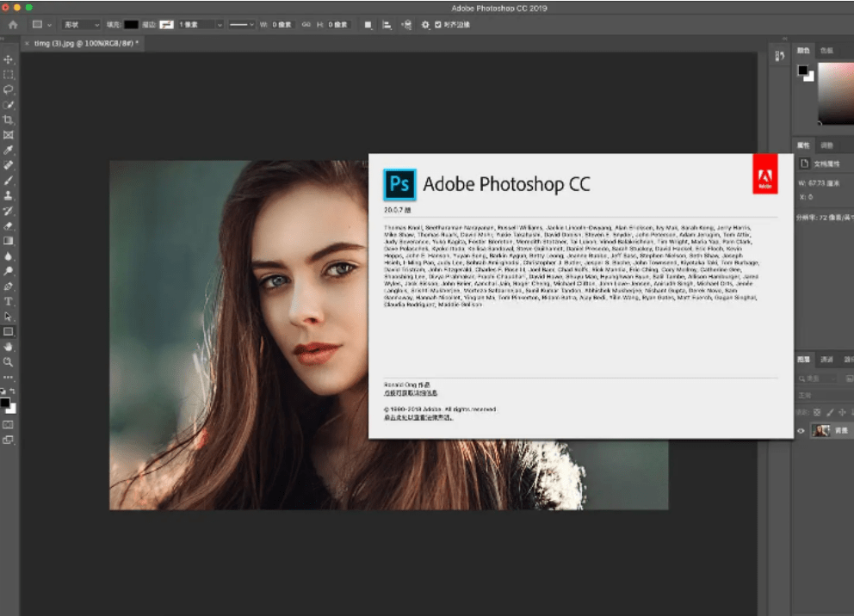The width and height of the screenshot is (854, 616).
Task: Select the Lasso tool
Action: point(8,89)
